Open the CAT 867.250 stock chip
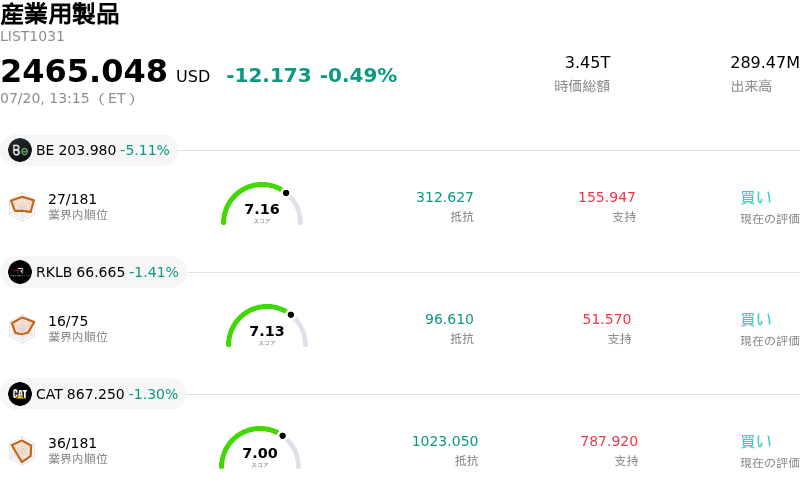The width and height of the screenshot is (800, 488). click(93, 394)
